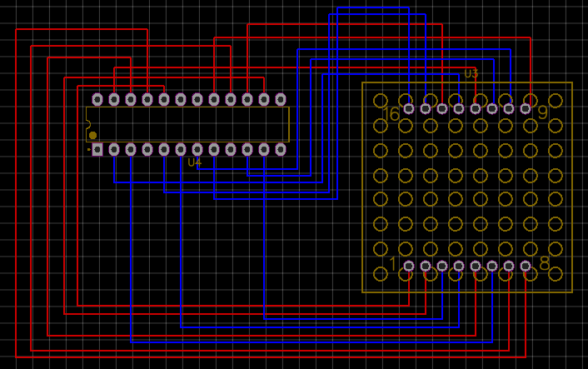Select the U4 component designator label
Screen dimensions: 588x369
click(x=195, y=162)
